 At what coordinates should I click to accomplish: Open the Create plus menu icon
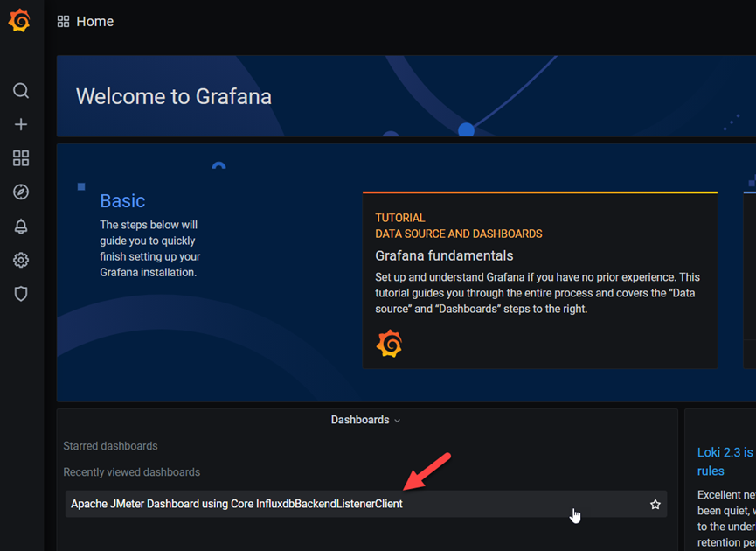pyautogui.click(x=21, y=124)
